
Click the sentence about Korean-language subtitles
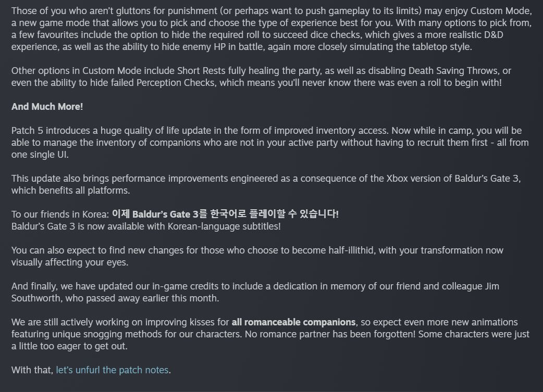[146, 226]
